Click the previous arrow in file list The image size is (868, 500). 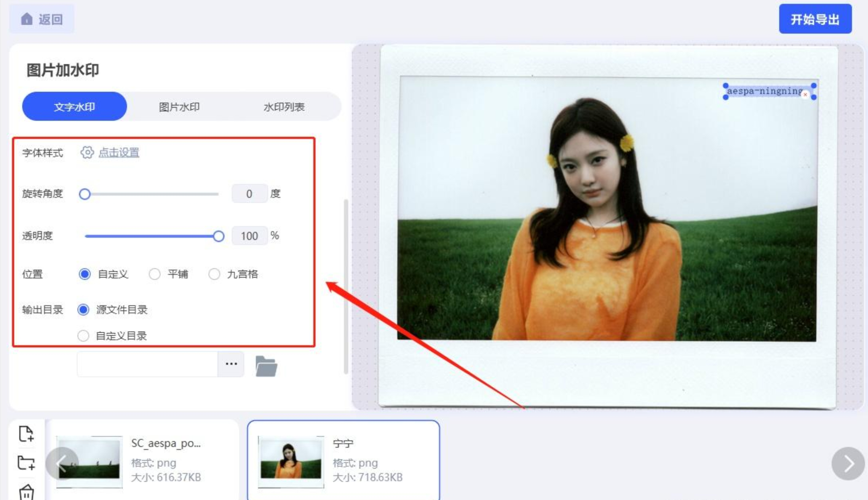(x=62, y=464)
